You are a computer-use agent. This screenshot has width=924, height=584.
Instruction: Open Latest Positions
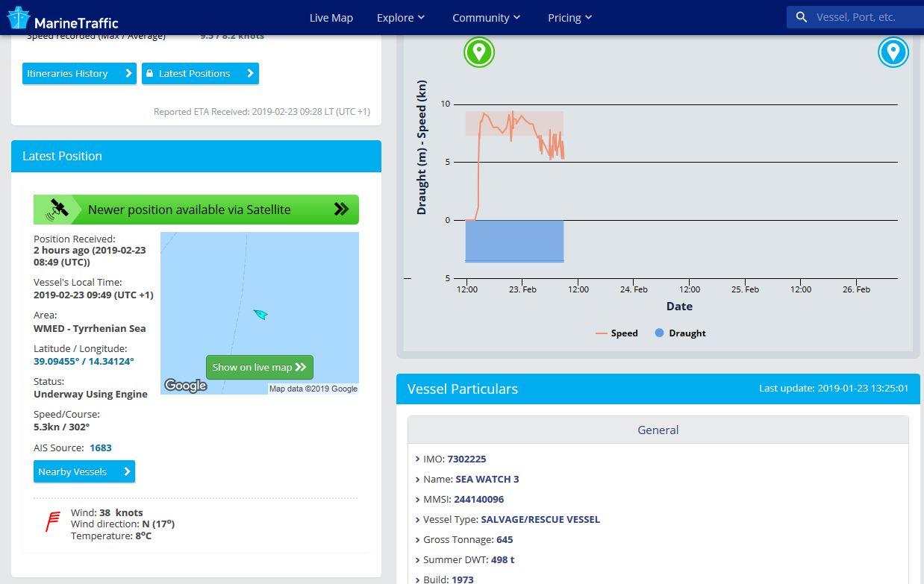tap(200, 73)
